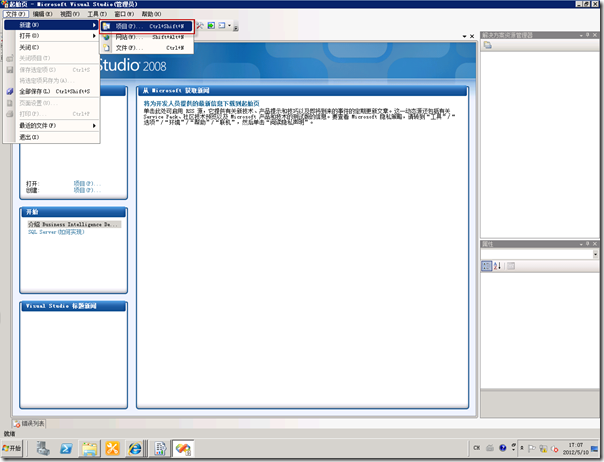Switch to Visual Studio taskbar button
Screen dimensions: 604x462
(183, 449)
